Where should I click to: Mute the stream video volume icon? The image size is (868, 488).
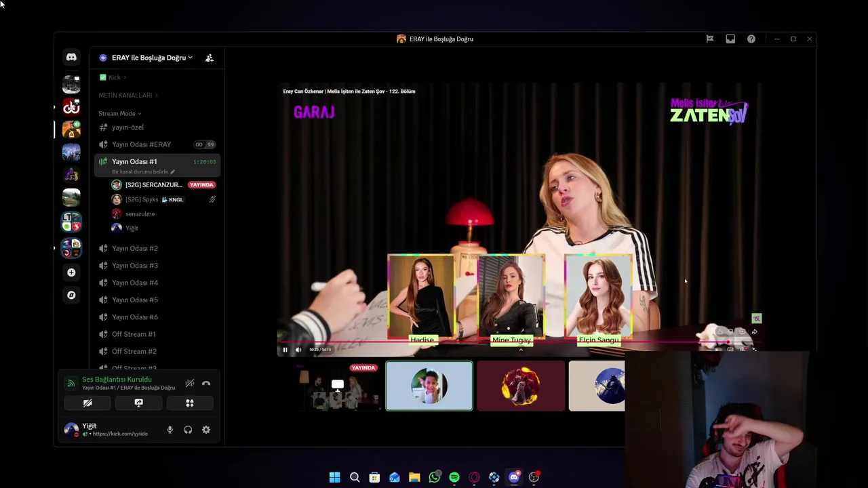coord(298,350)
